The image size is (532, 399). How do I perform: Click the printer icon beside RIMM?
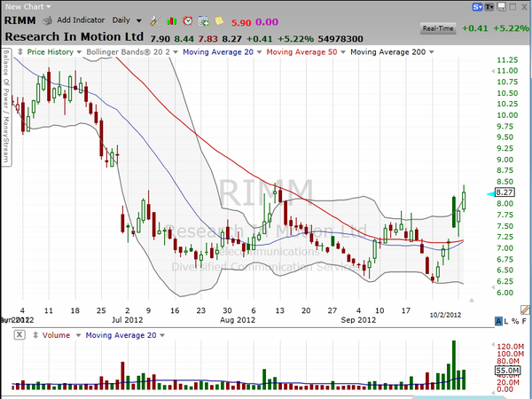tap(47, 20)
